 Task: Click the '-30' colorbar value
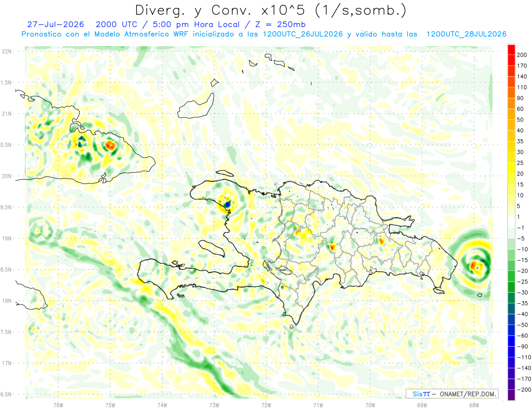click(524, 293)
